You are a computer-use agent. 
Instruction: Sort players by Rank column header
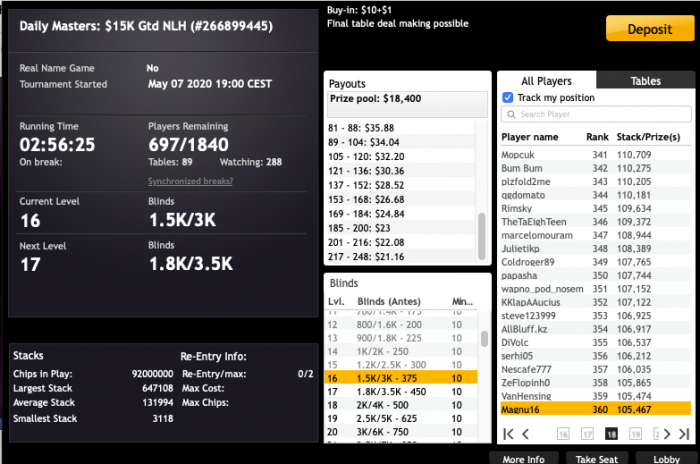pyautogui.click(x=598, y=137)
